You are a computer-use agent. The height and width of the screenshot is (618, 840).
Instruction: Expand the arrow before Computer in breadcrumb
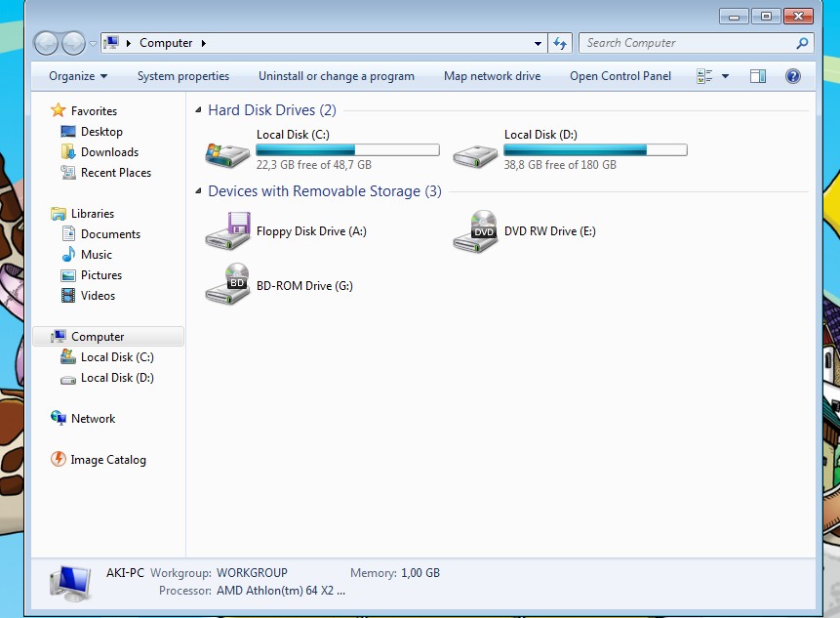[x=129, y=43]
